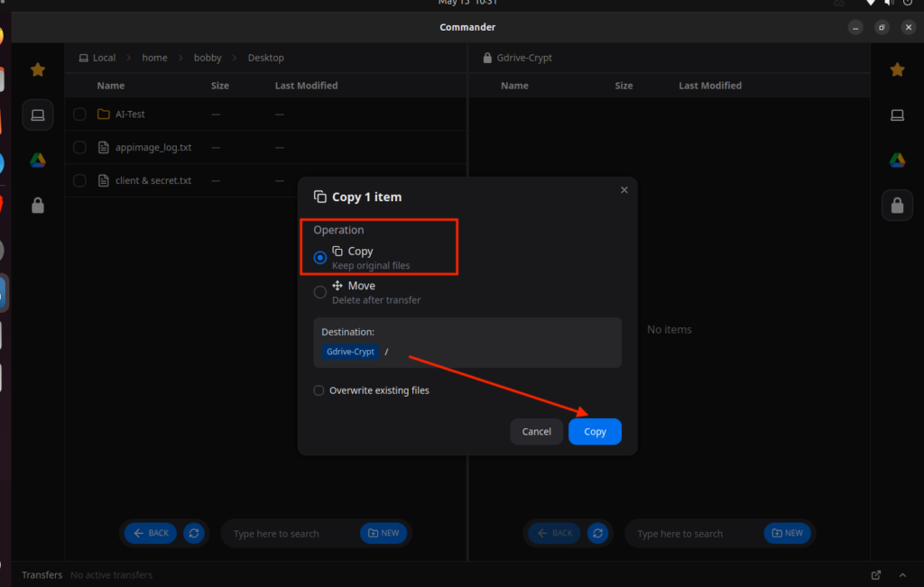The image size is (924, 587).
Task: Navigate to Desktop in the breadcrumb
Action: (266, 58)
